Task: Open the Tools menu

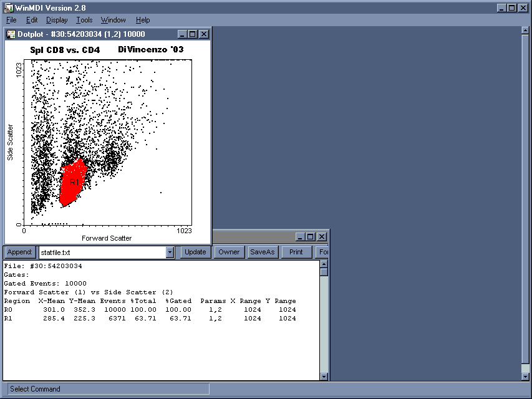Action: [84, 20]
